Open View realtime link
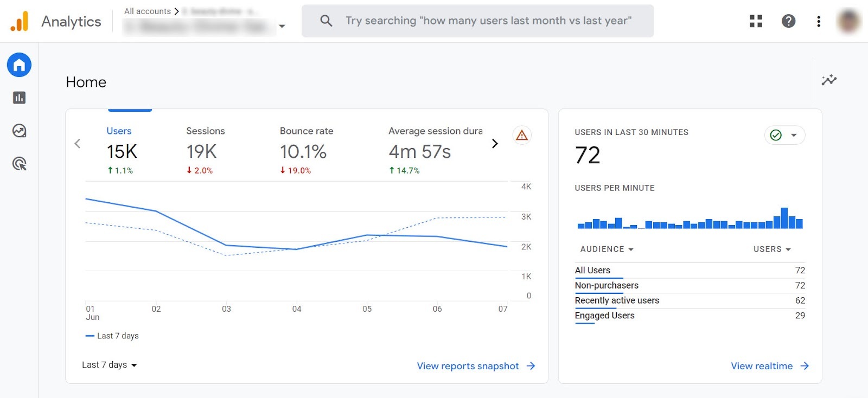 tap(770, 366)
